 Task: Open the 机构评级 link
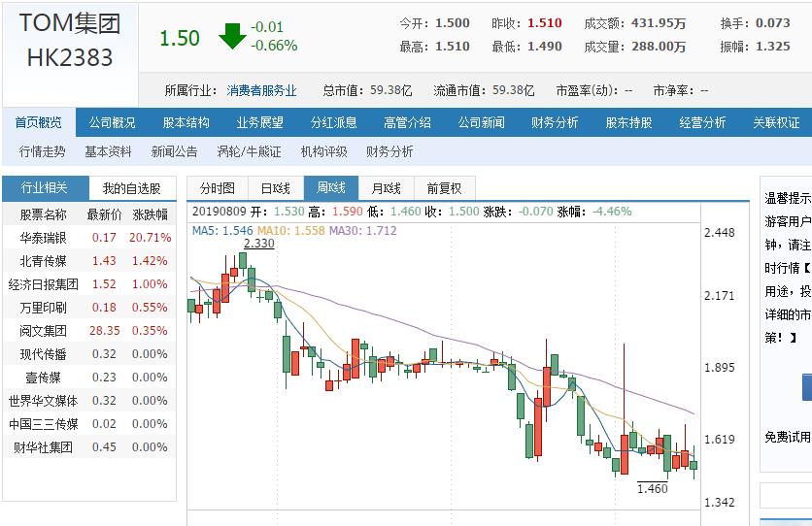(323, 151)
